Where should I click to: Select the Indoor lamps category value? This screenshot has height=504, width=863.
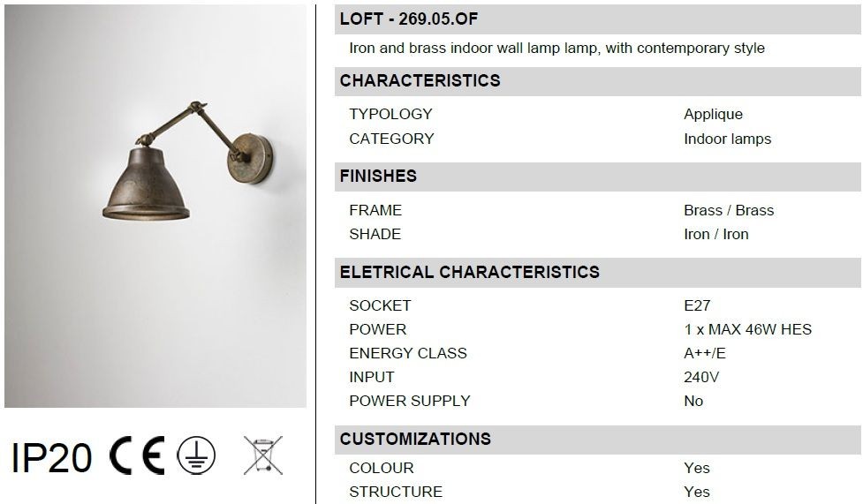point(727,139)
